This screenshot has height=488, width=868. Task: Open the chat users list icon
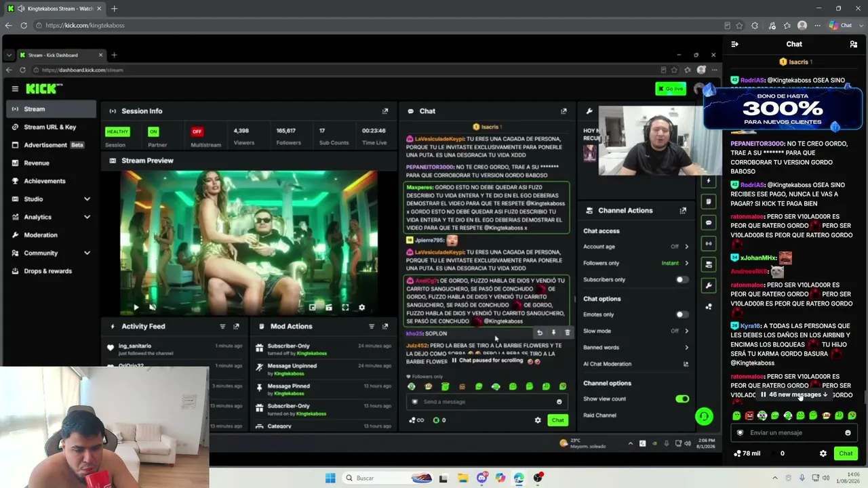tap(853, 44)
